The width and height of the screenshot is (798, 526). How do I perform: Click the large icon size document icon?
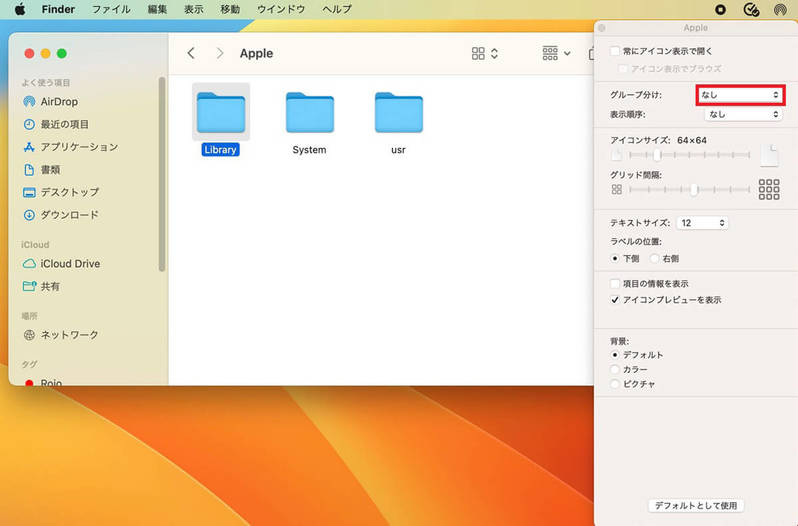[x=770, y=155]
